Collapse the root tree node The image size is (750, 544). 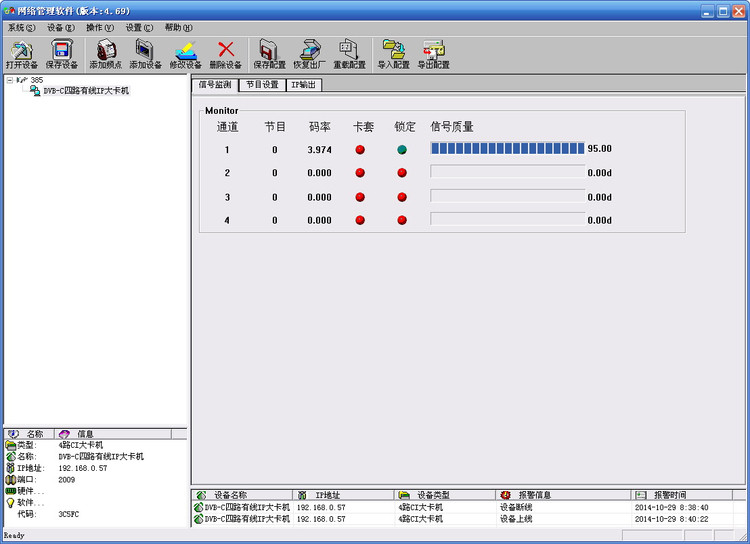click(10, 80)
